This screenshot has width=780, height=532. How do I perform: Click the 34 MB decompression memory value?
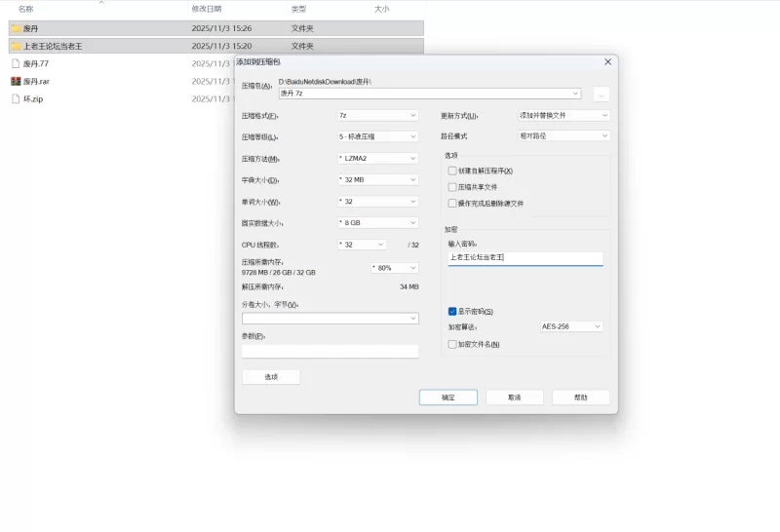(x=409, y=286)
